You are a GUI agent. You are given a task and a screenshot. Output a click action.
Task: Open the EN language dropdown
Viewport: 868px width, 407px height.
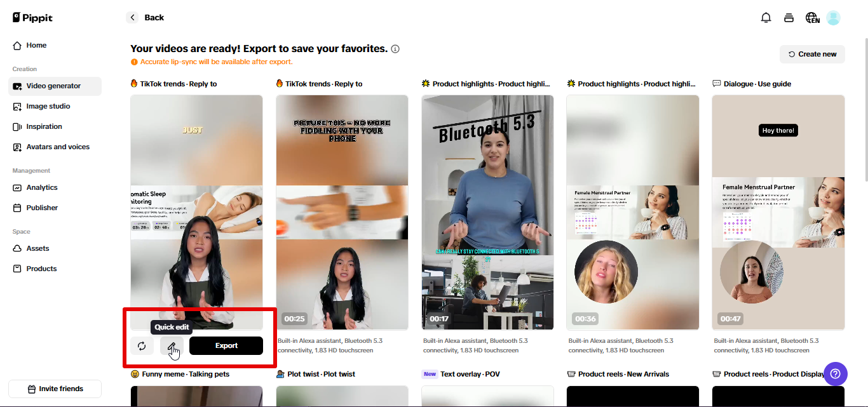click(x=812, y=17)
